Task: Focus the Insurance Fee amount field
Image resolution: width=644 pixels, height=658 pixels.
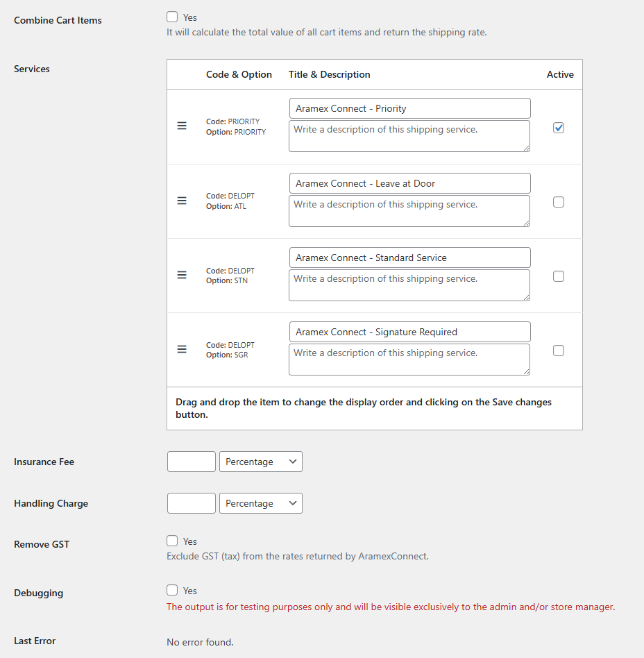Action: click(192, 462)
